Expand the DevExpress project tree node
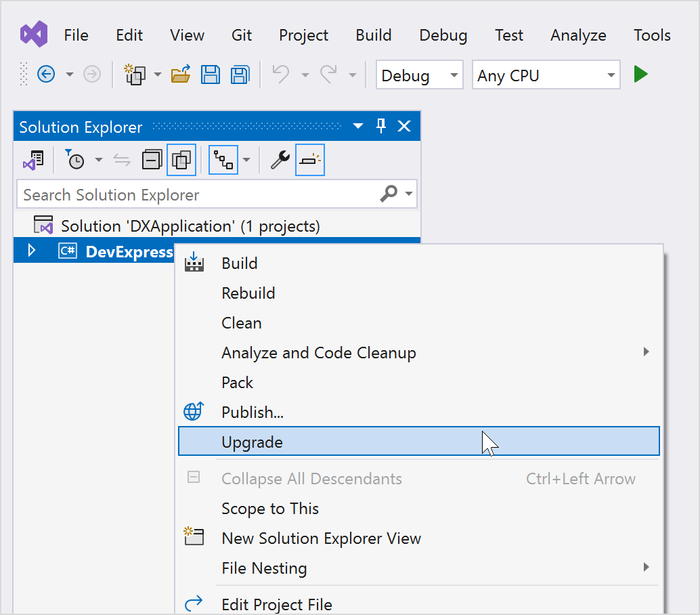 click(x=31, y=251)
